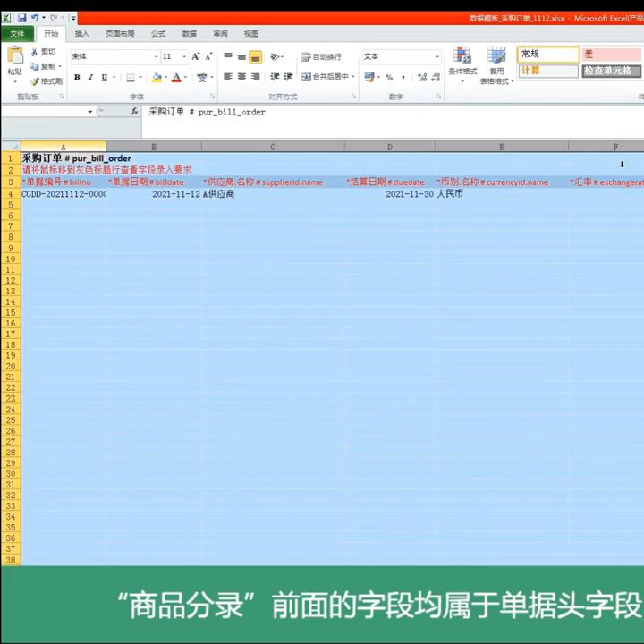This screenshot has height=644, width=644.
Task: Click the Cut (剪切) scissors icon
Action: click(35, 52)
